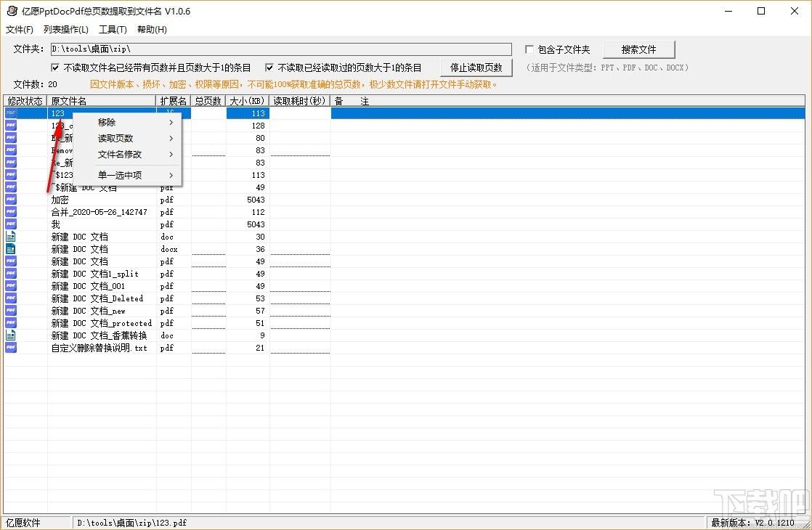Click the PDF icon beside ~$123 row

coord(11,175)
